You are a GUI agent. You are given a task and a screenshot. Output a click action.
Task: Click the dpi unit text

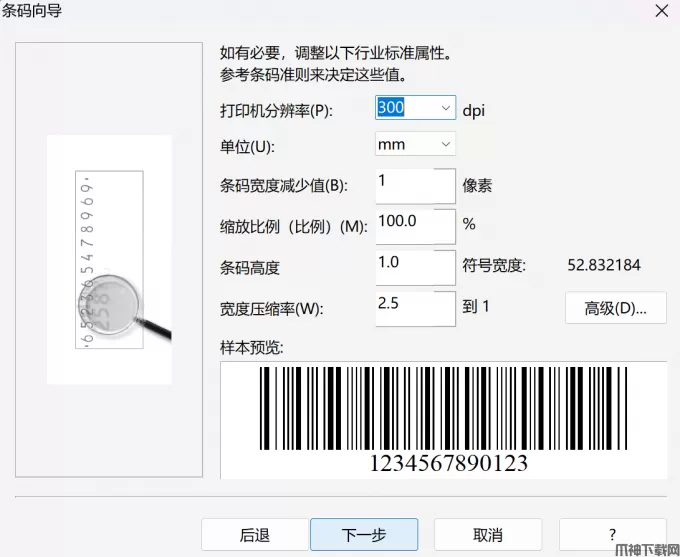474,111
